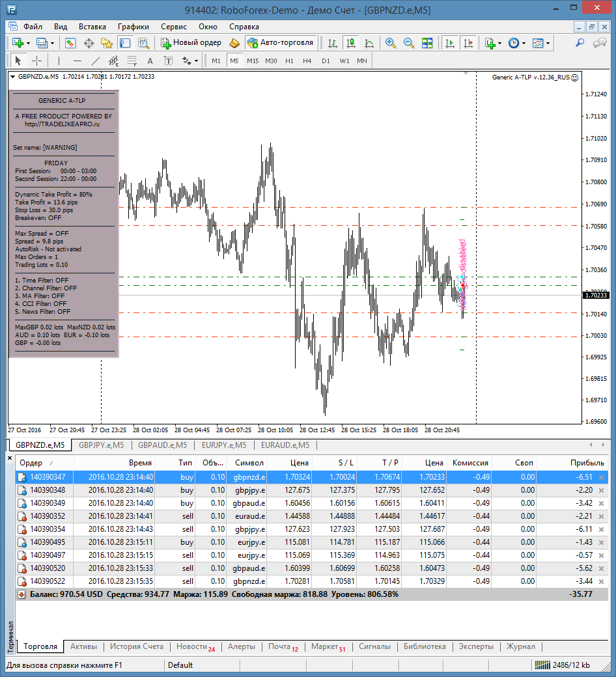The height and width of the screenshot is (677, 616).
Task: Switch chart to candlesticks icon
Action: pyautogui.click(x=351, y=43)
